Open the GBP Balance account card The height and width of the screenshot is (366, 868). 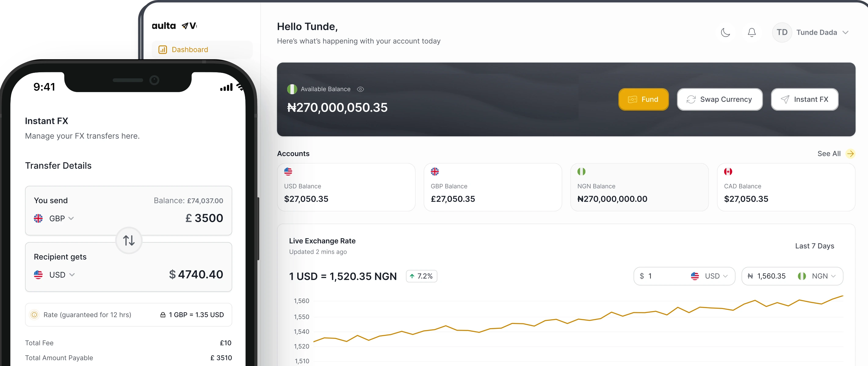coord(492,187)
